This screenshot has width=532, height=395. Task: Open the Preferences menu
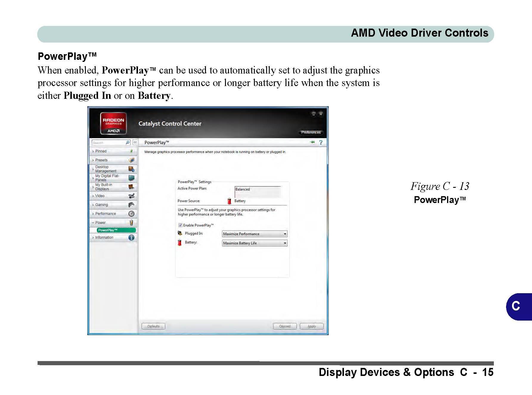coord(311,132)
